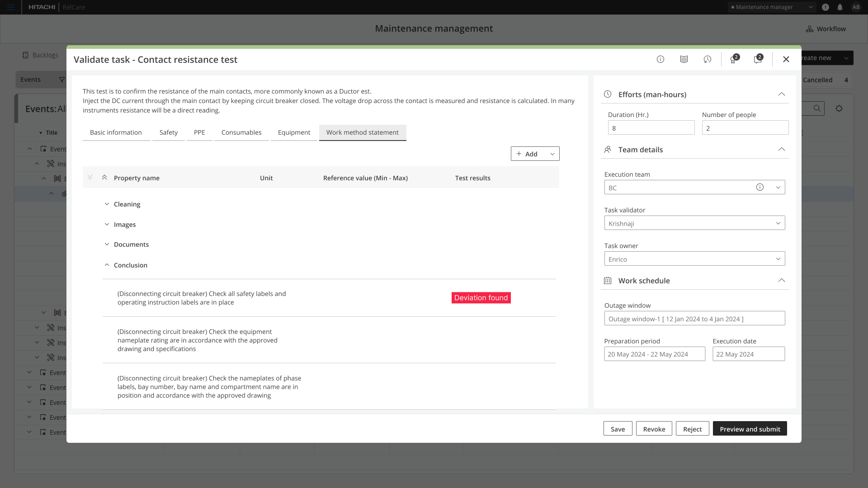This screenshot has height=488, width=868.
Task: Switch to the Safety tab
Action: pyautogui.click(x=168, y=132)
